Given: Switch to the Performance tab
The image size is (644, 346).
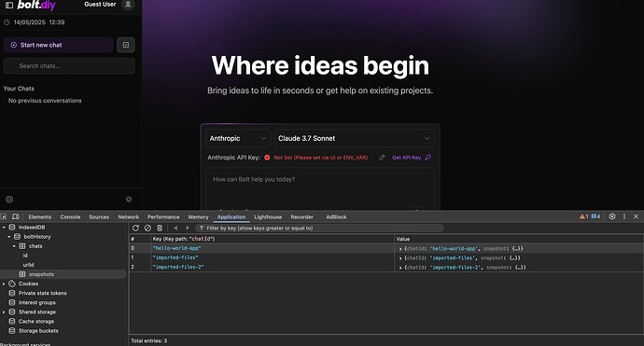Looking at the screenshot, I should coord(163,216).
